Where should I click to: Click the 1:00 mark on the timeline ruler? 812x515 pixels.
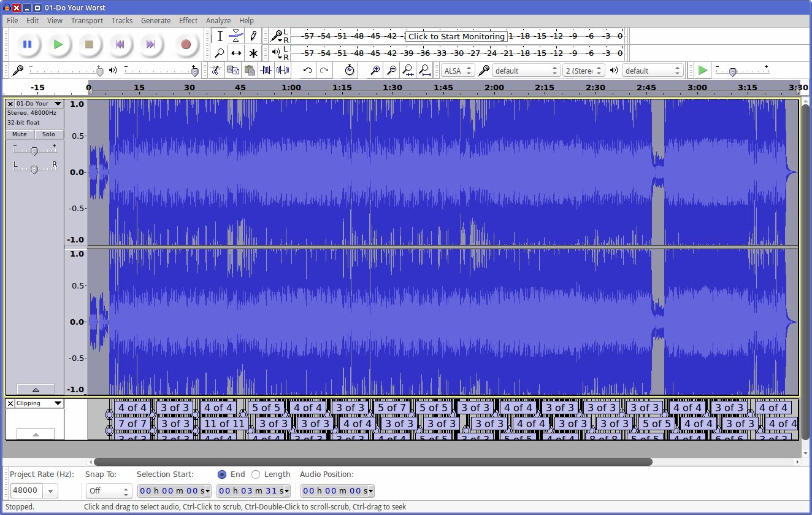[291, 87]
